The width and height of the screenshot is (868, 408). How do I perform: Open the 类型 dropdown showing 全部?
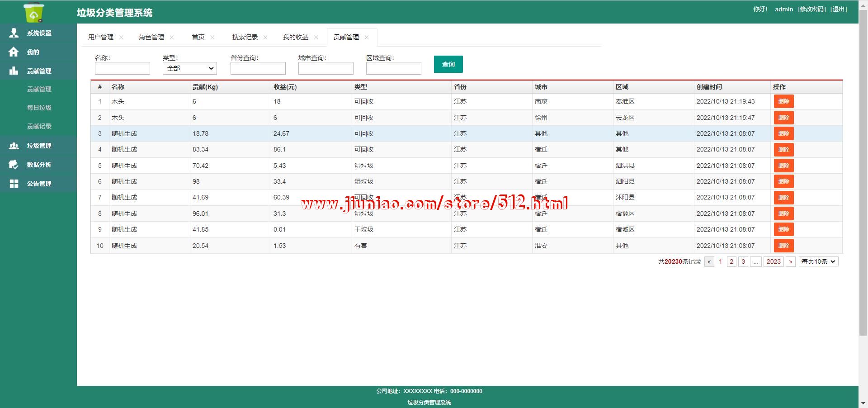tap(189, 68)
